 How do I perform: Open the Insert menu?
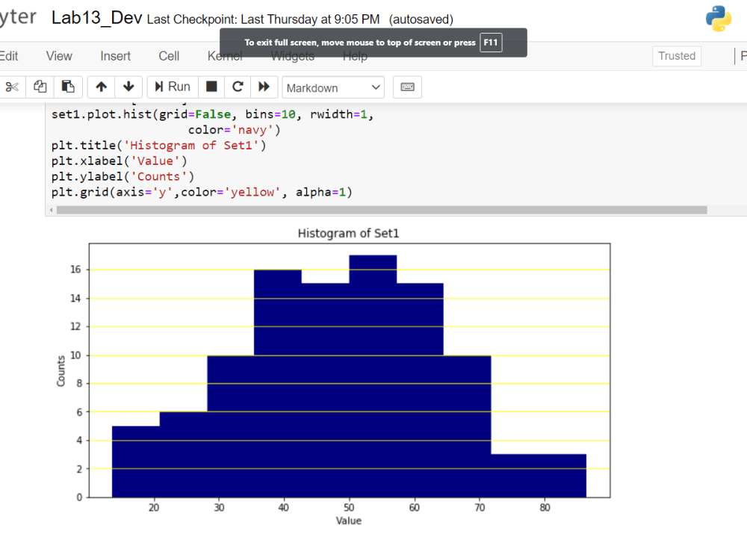[x=115, y=56]
